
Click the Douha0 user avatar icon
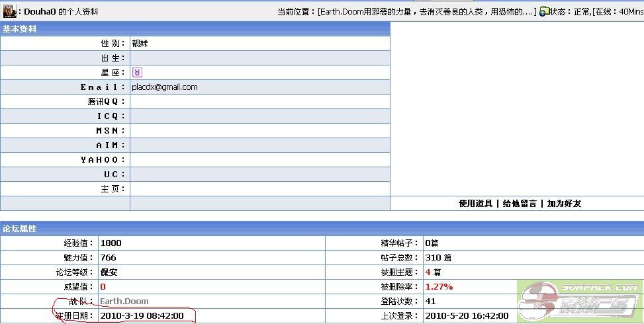(9, 11)
